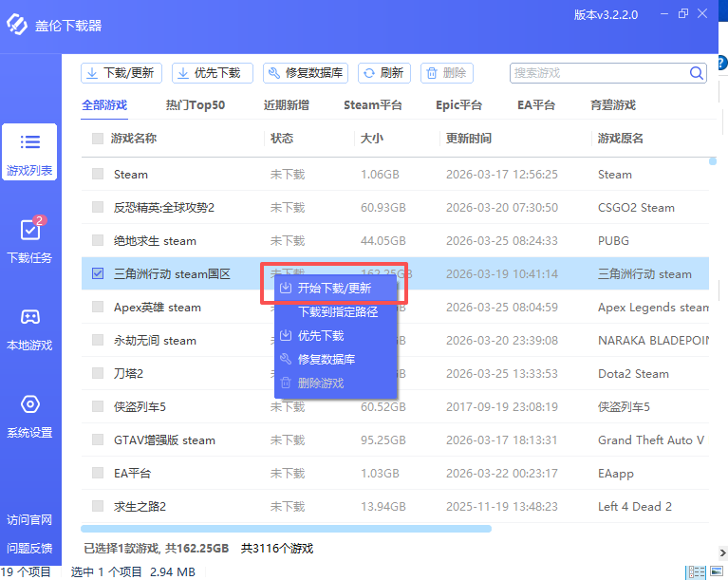728x580 pixels.
Task: Choose 删除游戏 in context menu
Action: click(x=336, y=384)
